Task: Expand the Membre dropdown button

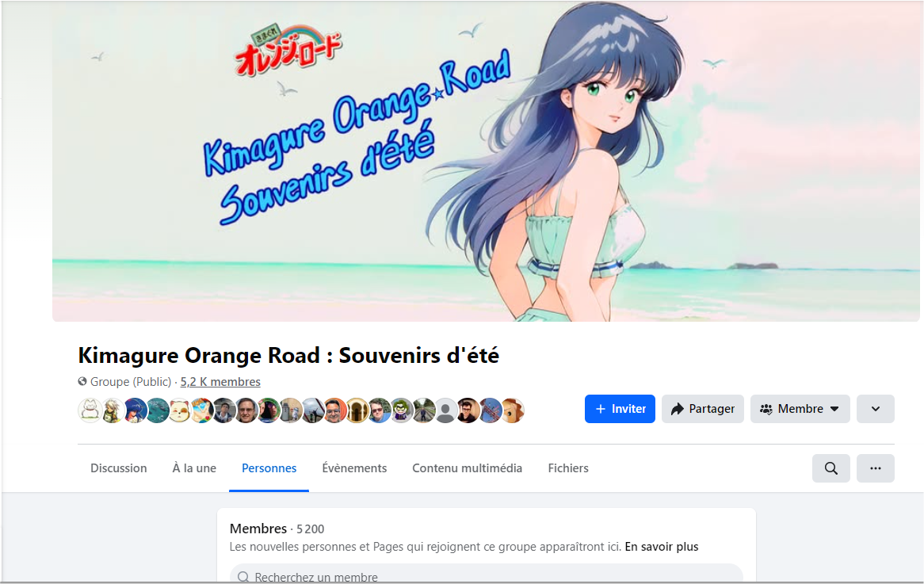Action: point(800,409)
